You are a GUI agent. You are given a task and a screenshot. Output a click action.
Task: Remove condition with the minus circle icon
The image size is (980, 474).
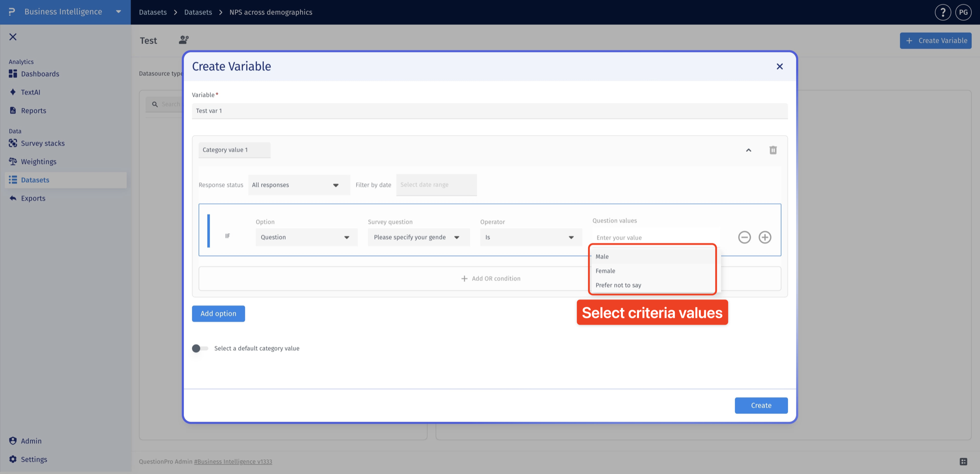click(744, 237)
